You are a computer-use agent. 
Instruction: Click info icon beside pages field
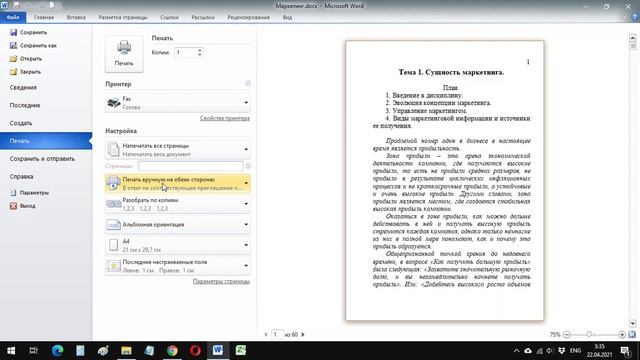[248, 166]
